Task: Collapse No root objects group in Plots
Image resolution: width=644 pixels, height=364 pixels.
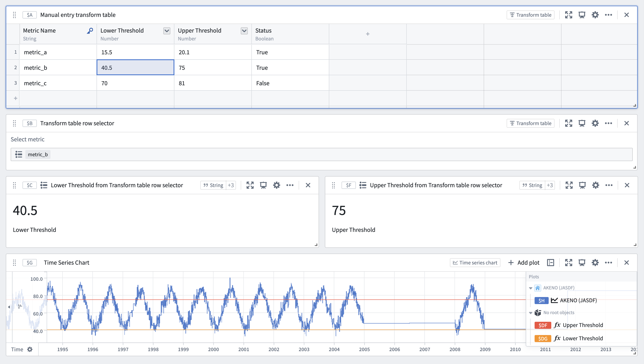Action: click(x=531, y=313)
